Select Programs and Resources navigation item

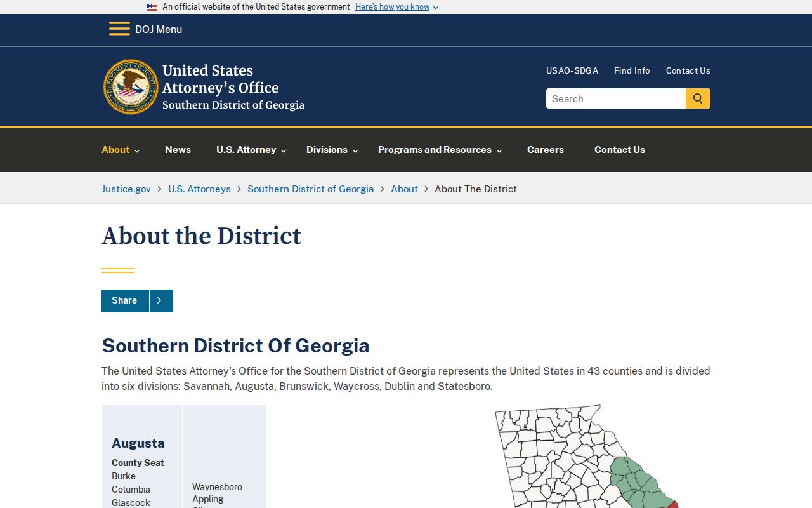pyautogui.click(x=435, y=150)
